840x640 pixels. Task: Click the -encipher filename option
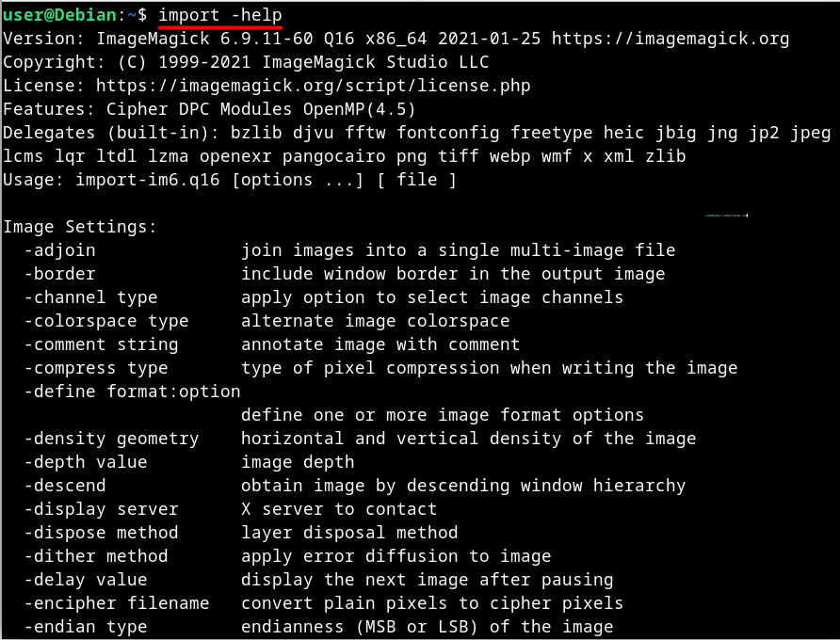tap(117, 603)
